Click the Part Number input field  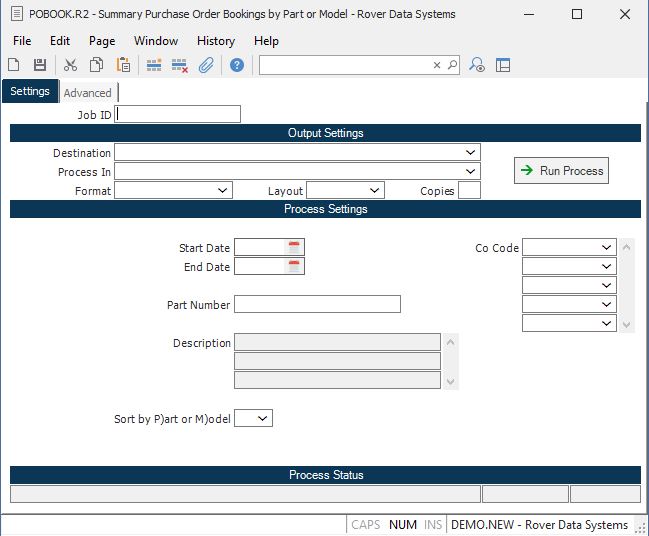(317, 304)
